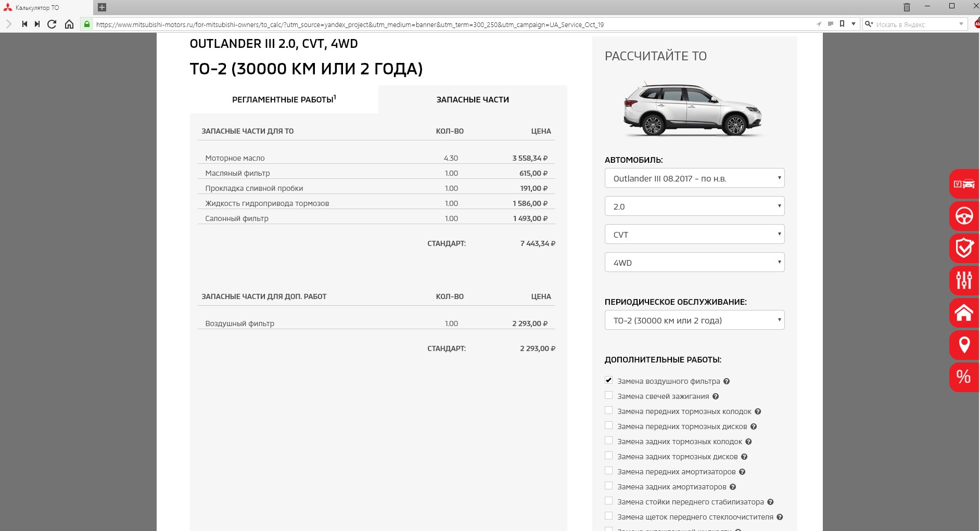
Task: Check Замена щеток переднего стеклоочистителя
Action: 608,516
